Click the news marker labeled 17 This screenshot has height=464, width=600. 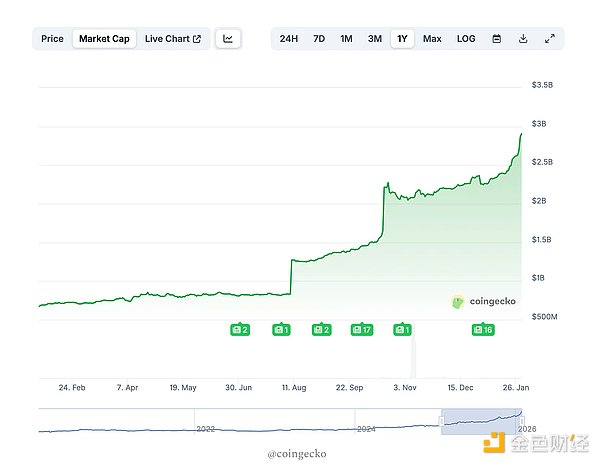pyautogui.click(x=361, y=329)
